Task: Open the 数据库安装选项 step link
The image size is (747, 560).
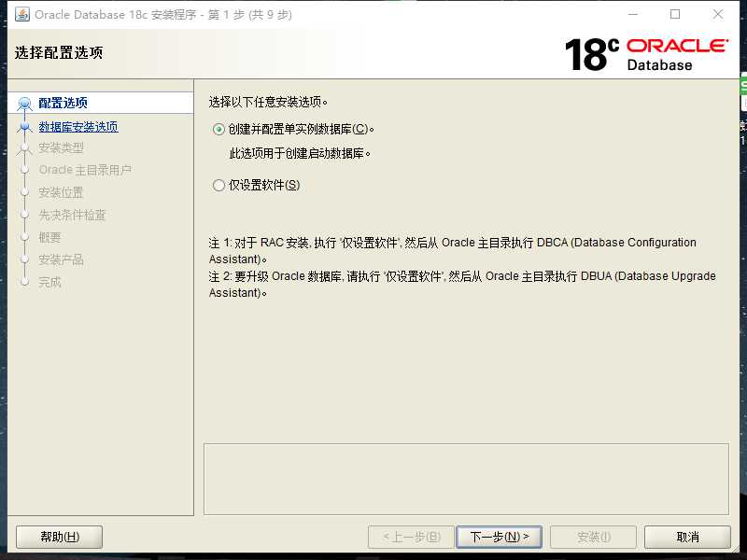Action: pyautogui.click(x=78, y=127)
